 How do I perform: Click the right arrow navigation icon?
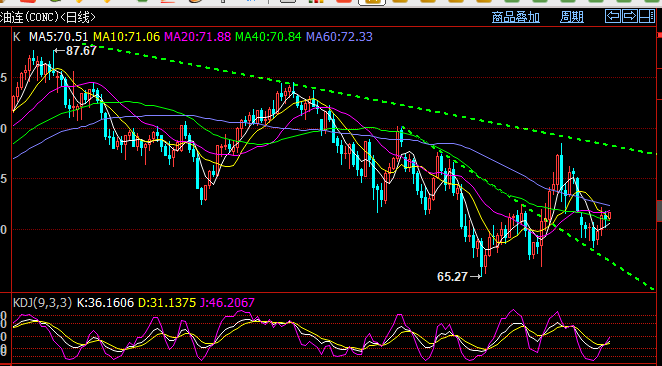(x=630, y=16)
